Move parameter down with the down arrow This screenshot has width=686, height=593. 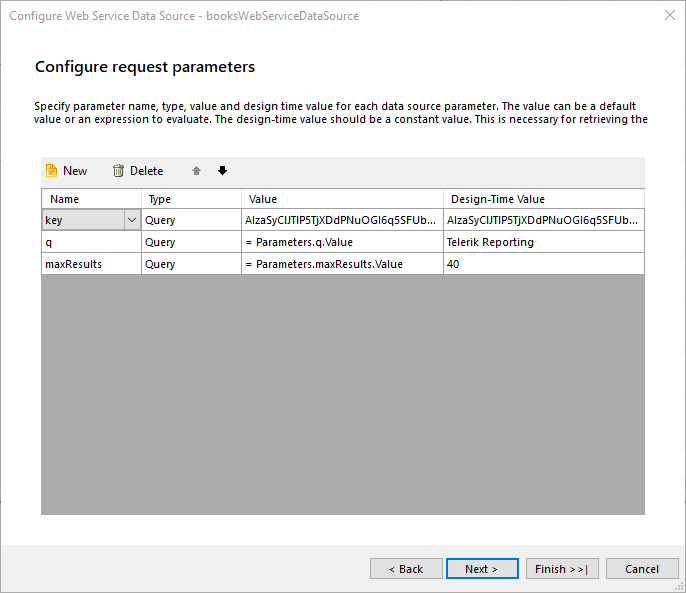tap(222, 171)
